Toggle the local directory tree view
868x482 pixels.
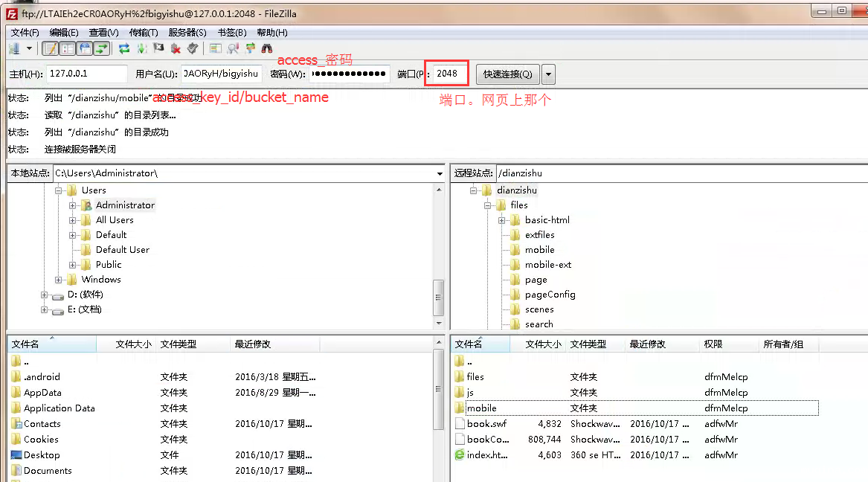[x=67, y=48]
